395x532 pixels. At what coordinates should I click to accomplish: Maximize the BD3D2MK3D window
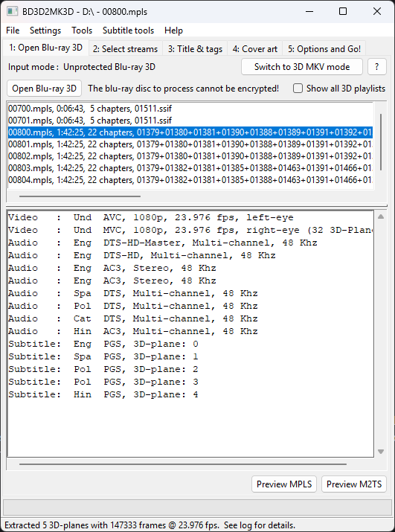pyautogui.click(x=343, y=11)
